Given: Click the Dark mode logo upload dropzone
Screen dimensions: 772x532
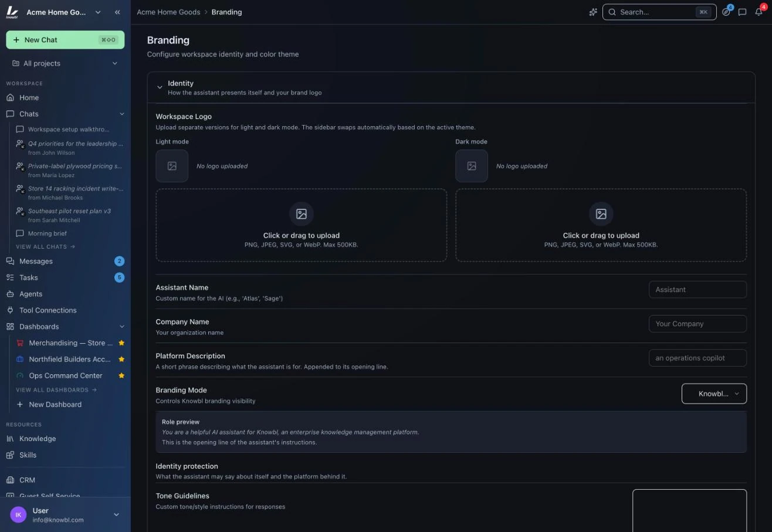Looking at the screenshot, I should [601, 225].
